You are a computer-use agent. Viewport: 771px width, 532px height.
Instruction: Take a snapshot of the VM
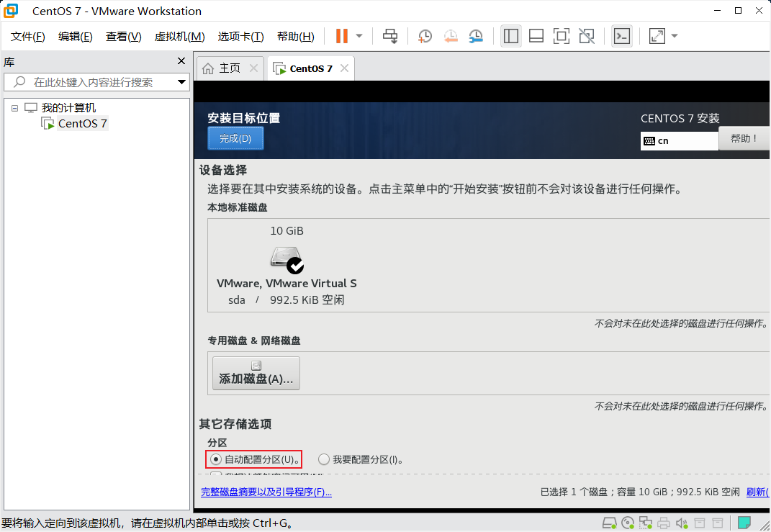[x=425, y=36]
